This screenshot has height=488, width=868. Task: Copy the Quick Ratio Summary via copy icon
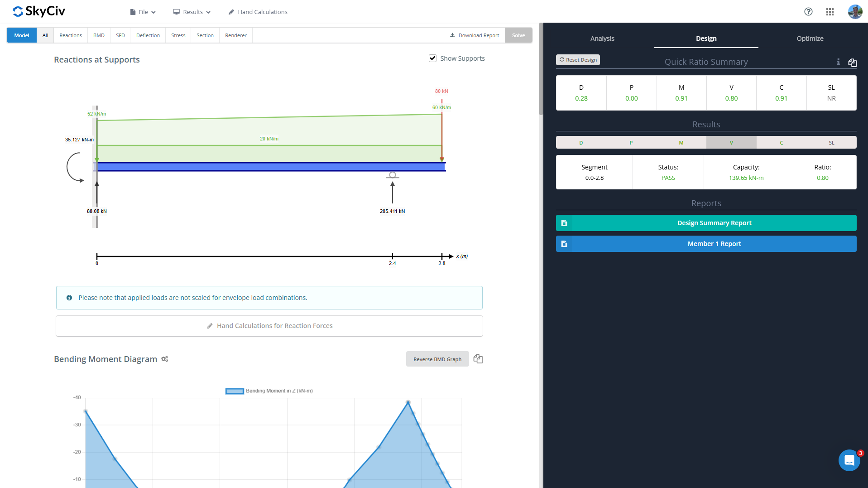click(852, 63)
